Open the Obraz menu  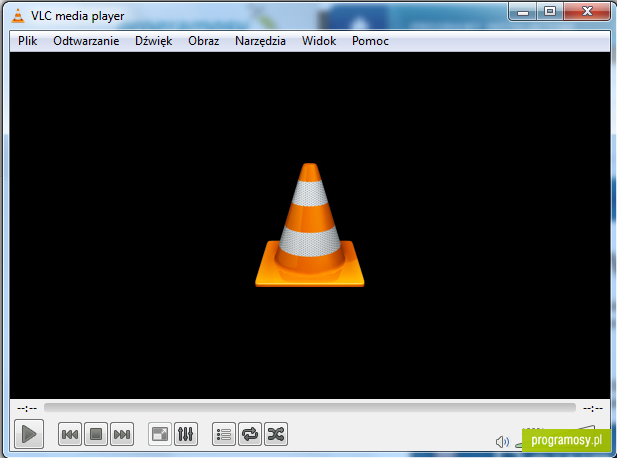(x=203, y=41)
